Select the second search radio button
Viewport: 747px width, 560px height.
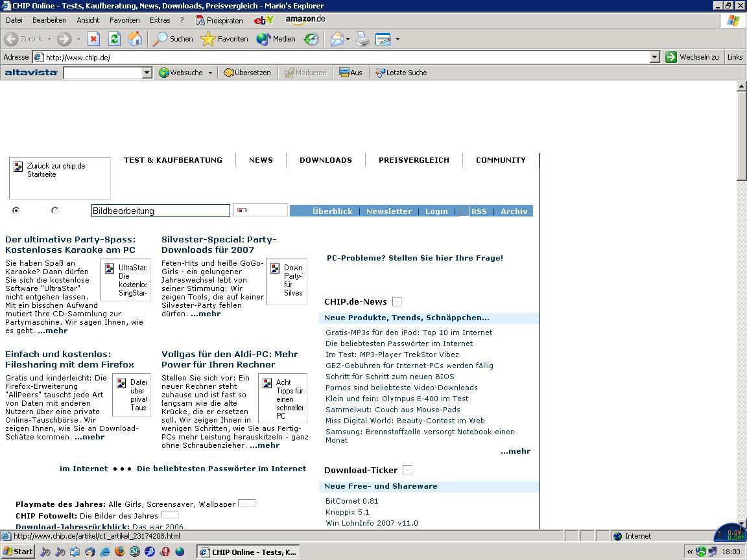pos(54,210)
